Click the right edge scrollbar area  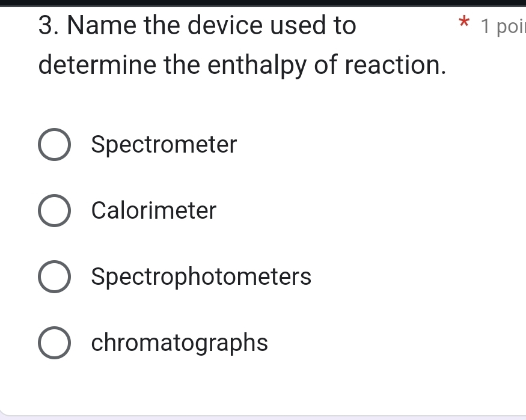(x=524, y=210)
